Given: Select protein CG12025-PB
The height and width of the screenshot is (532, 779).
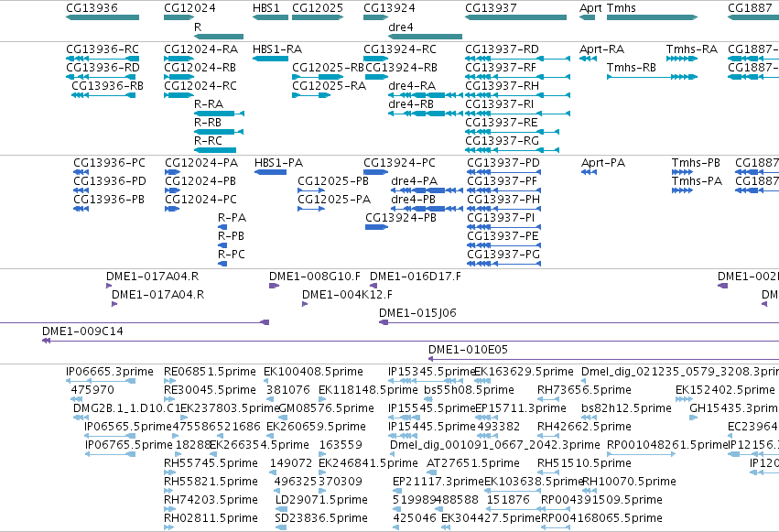Looking at the screenshot, I should tap(311, 190).
